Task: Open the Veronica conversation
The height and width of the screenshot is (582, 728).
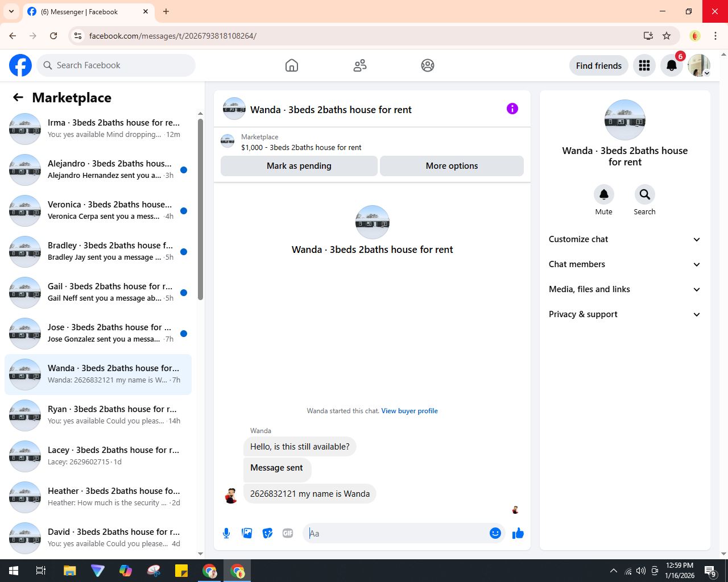Action: coord(98,211)
